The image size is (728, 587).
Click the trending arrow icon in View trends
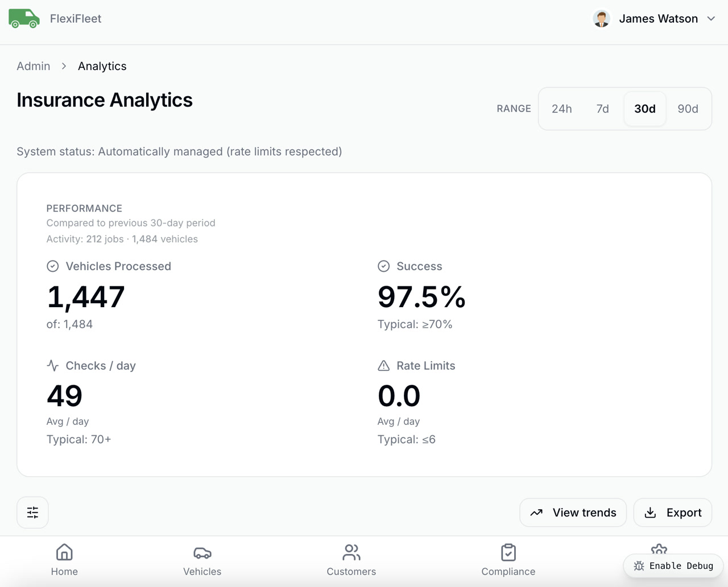tap(536, 512)
